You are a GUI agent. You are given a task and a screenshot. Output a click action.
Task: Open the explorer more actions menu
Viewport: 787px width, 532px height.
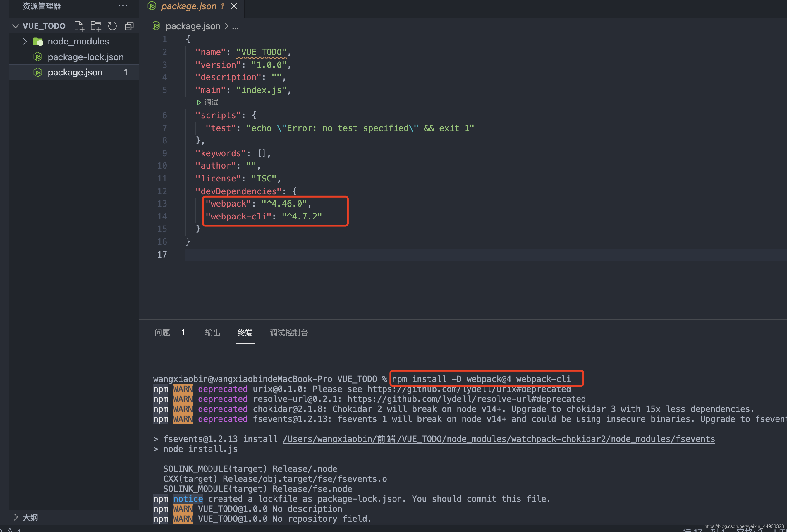coord(123,6)
